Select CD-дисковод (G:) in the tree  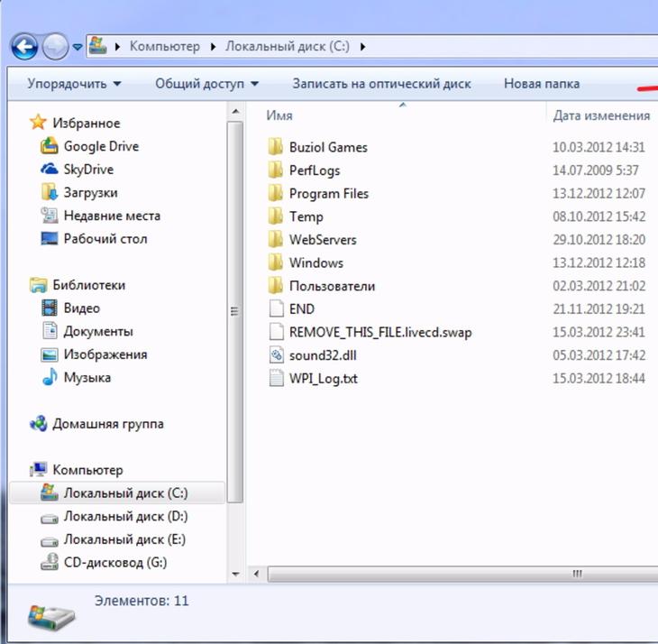(x=104, y=562)
